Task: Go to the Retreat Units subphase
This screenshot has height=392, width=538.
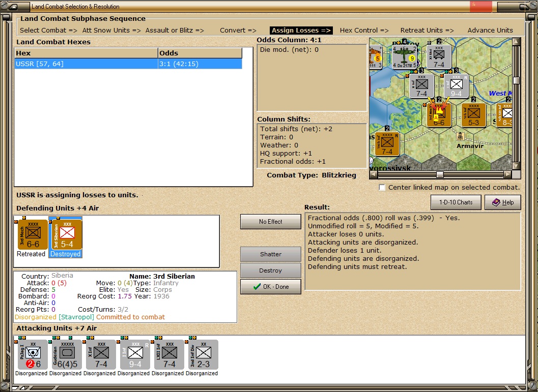Action: [427, 31]
